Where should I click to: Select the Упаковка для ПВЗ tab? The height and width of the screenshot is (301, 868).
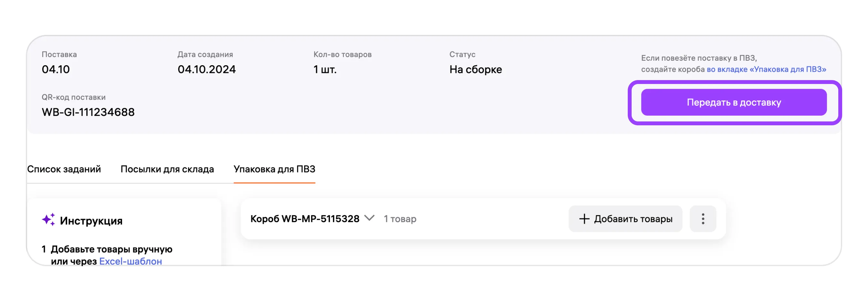(274, 169)
